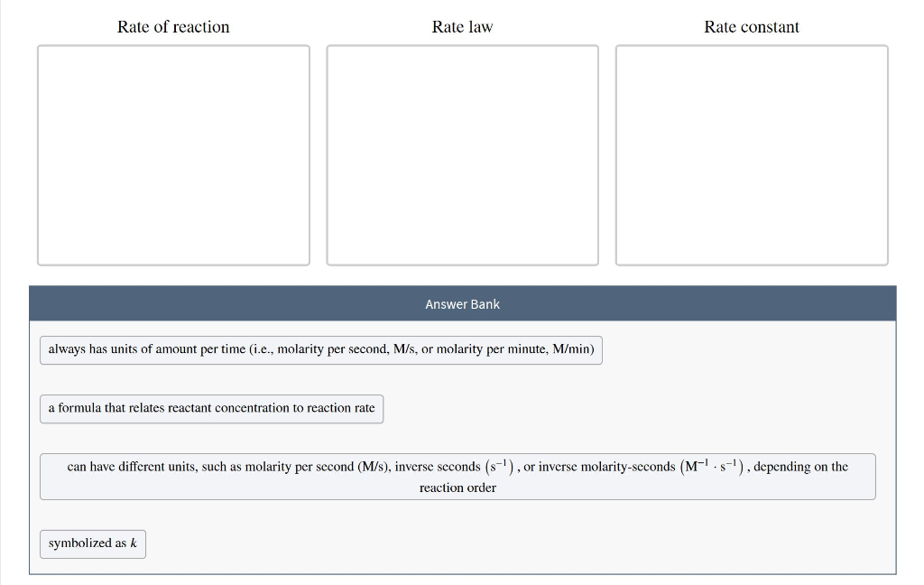Click inside the Rate constant drop box
Viewport: 924px width, 585px height.
tap(752, 154)
